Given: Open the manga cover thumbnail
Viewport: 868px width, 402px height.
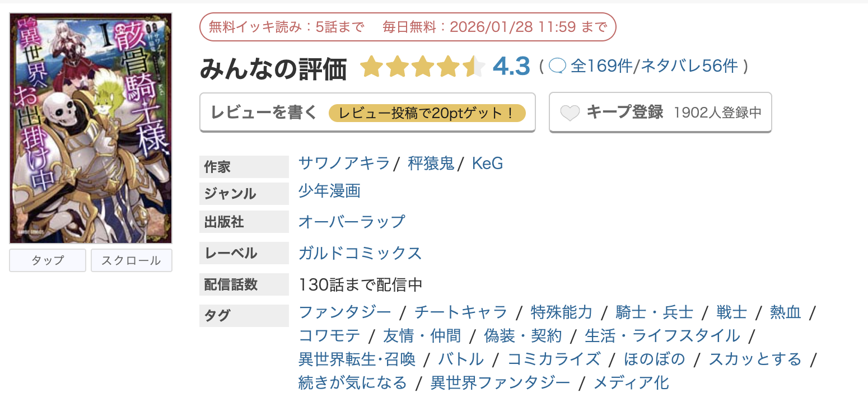Looking at the screenshot, I should pyautogui.click(x=91, y=128).
